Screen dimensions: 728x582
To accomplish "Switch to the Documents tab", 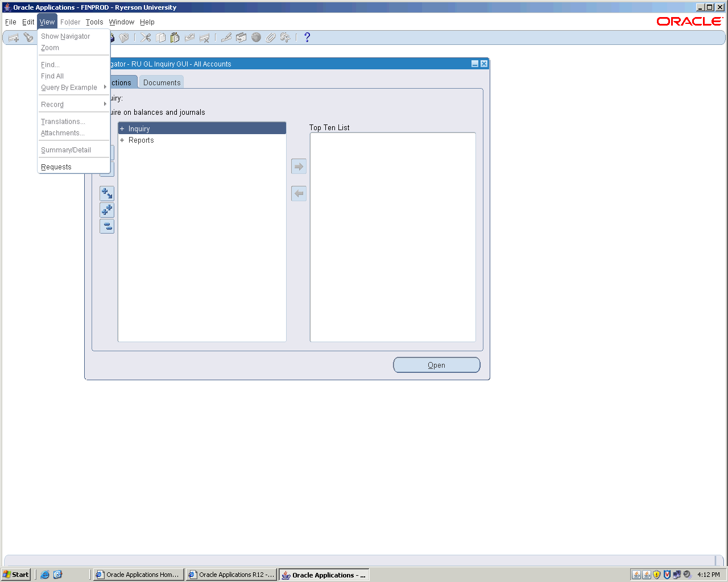I will tap(162, 82).
